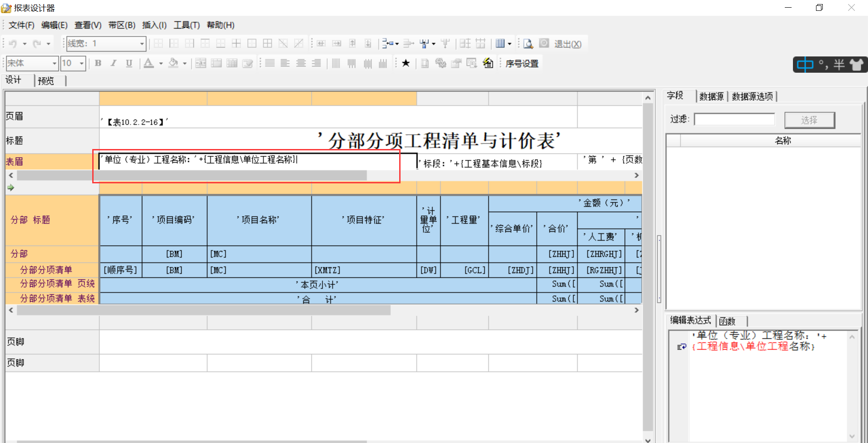The width and height of the screenshot is (868, 443).
Task: Apply outer box border icon
Action: tap(252, 43)
